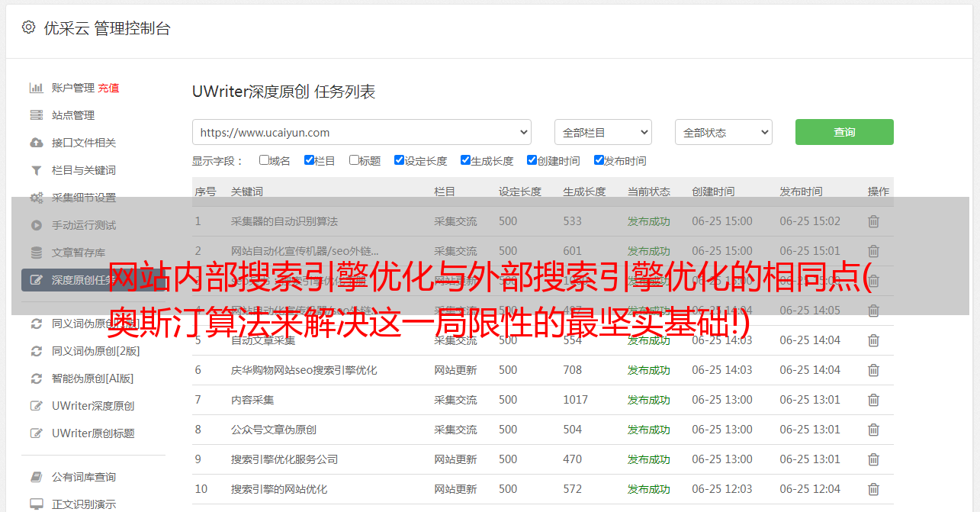The image size is (980, 512).
Task: Click the monitor icon for 正文识别演示
Action: pyautogui.click(x=36, y=504)
